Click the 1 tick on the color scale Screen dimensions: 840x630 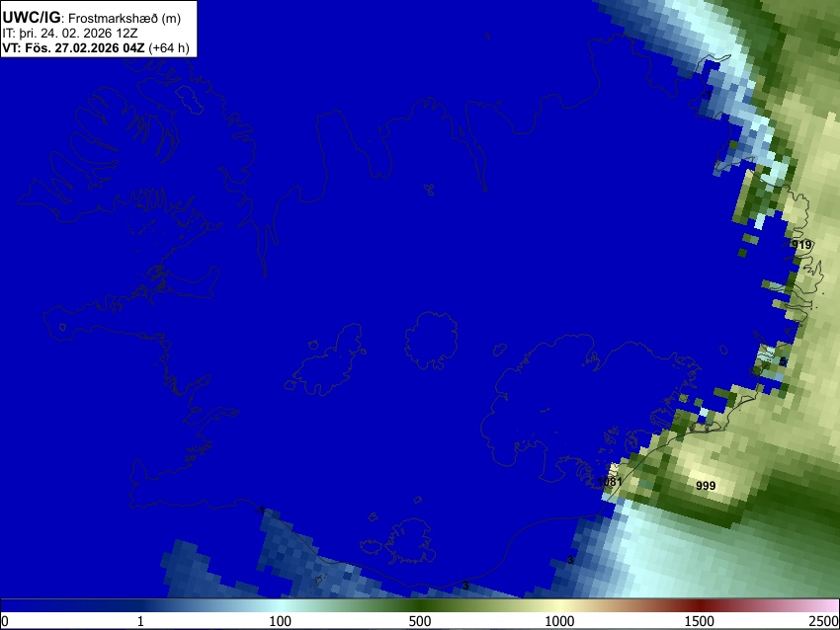coord(140,621)
